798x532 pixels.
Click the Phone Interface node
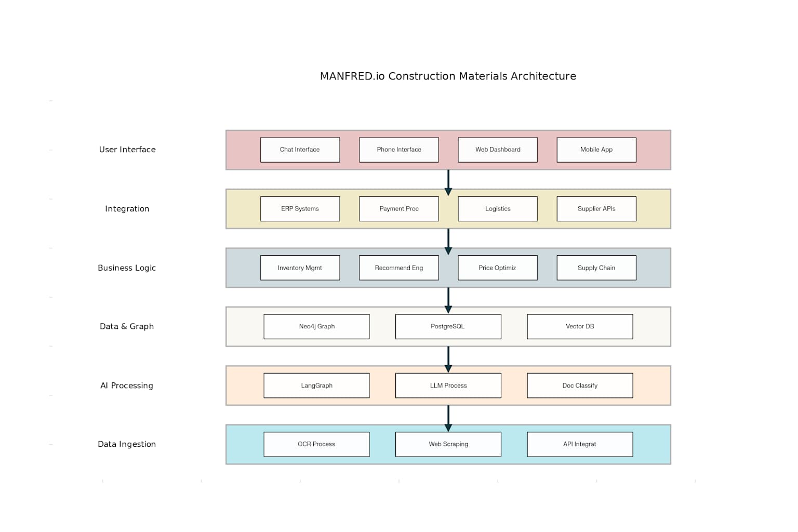pyautogui.click(x=398, y=150)
